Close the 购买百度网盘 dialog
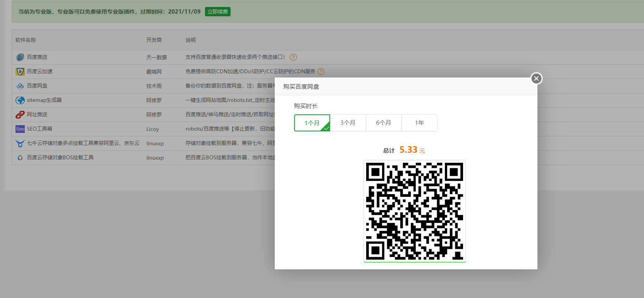 click(x=536, y=78)
